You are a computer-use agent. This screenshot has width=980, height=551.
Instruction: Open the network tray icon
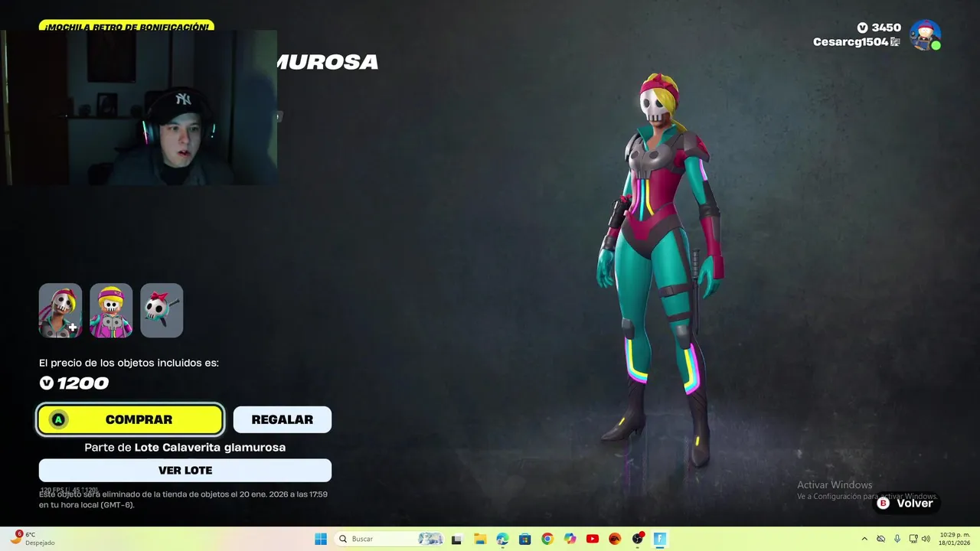coord(913,539)
